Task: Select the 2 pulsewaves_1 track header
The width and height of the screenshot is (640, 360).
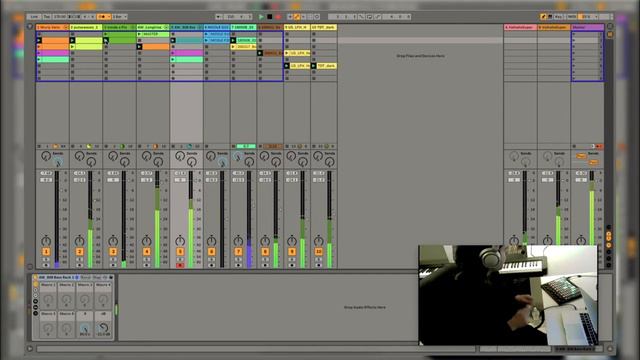Action: 86,27
